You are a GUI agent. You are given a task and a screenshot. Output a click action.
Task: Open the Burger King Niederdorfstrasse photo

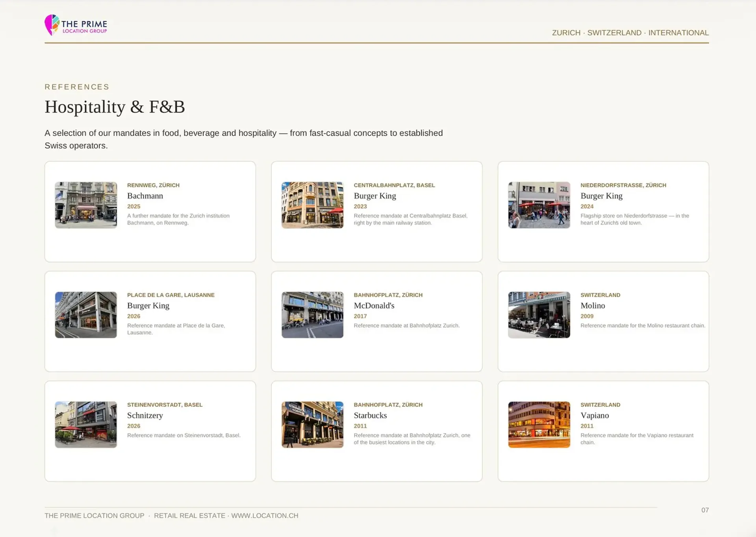[539, 205]
